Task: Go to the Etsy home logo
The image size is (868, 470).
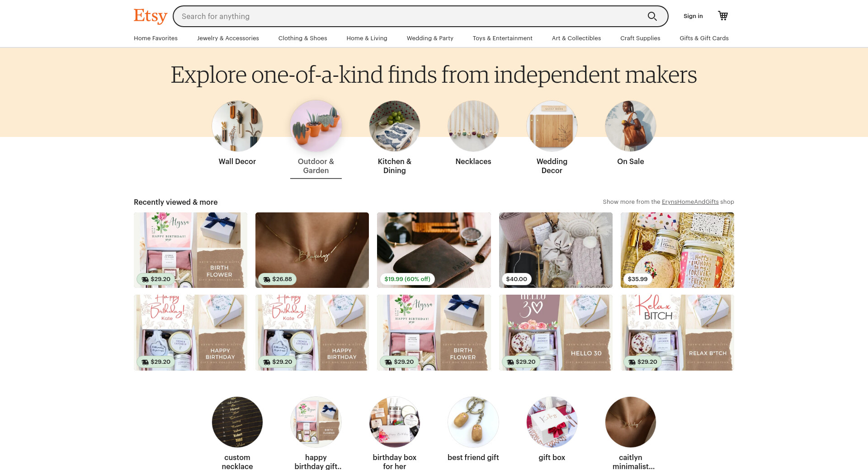Action: [x=151, y=16]
